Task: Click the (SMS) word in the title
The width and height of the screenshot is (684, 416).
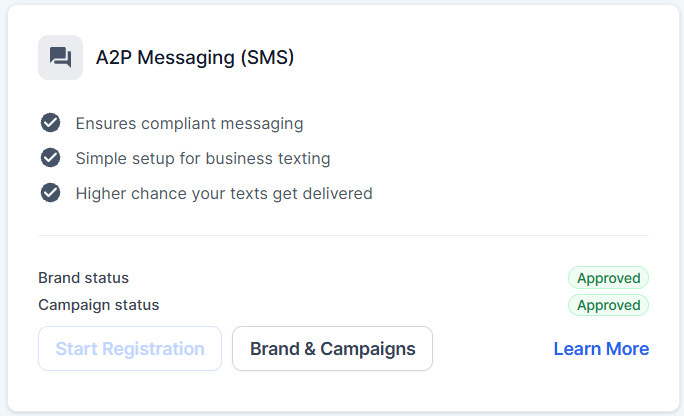Action: [x=267, y=57]
